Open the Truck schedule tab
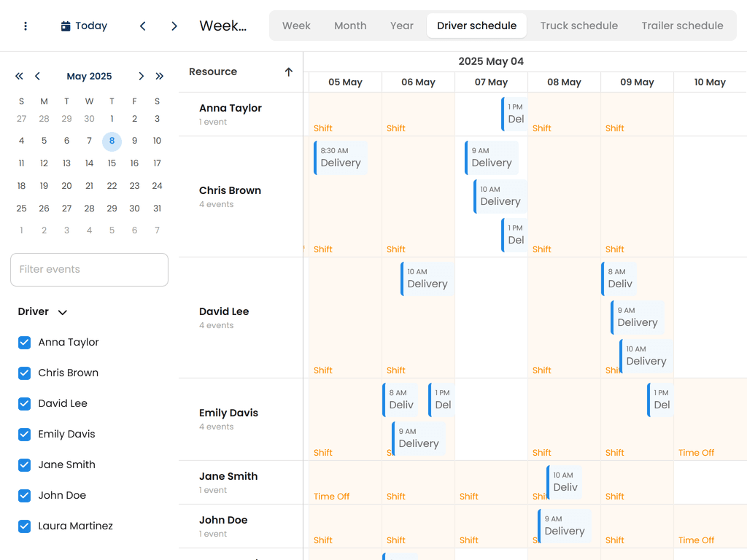 578,26
